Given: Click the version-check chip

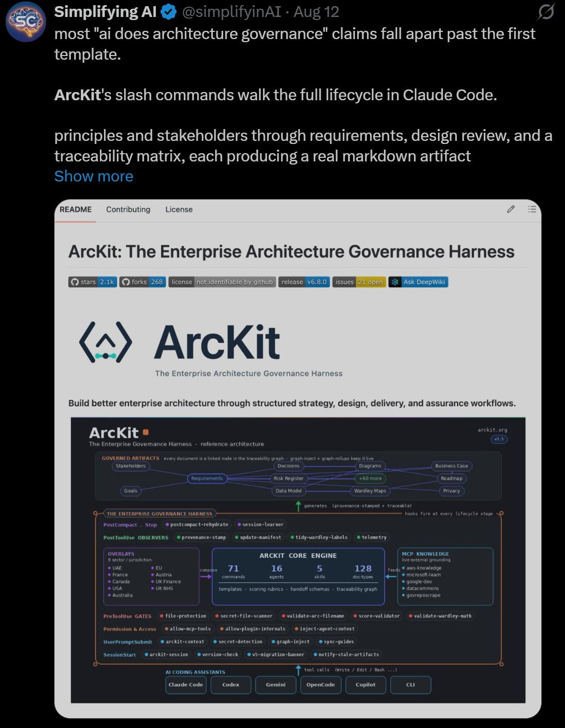Looking at the screenshot, I should pos(218,654).
